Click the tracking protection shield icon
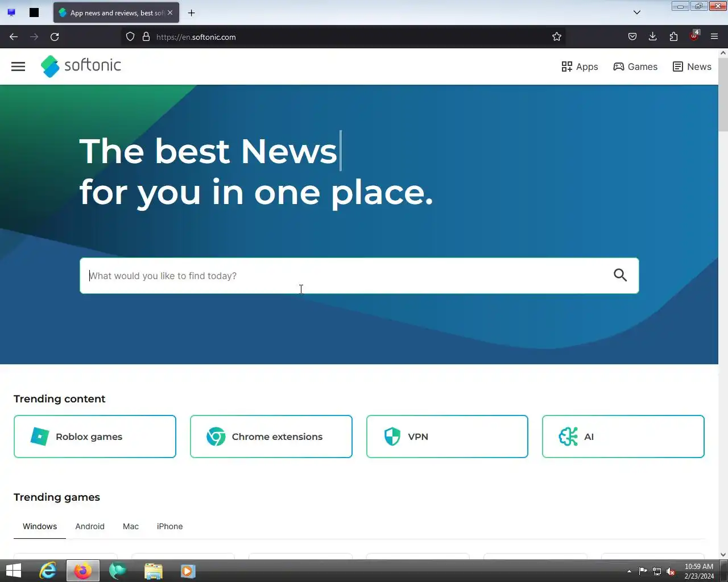 coord(130,37)
